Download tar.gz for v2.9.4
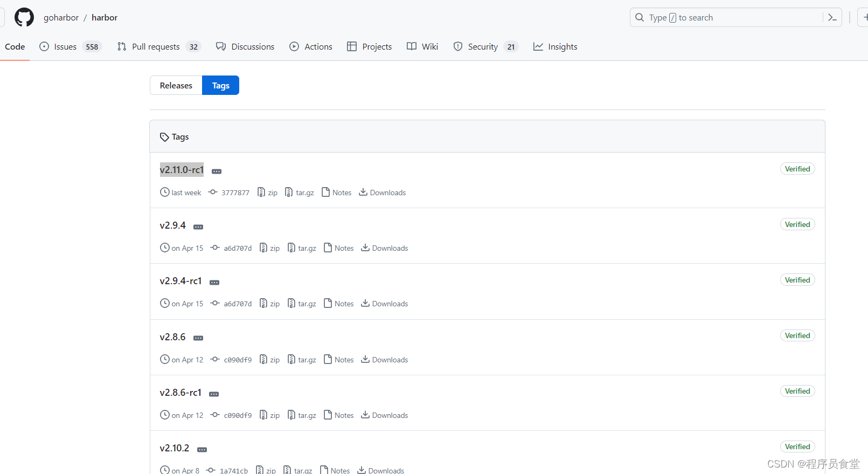868x474 pixels. coord(302,248)
